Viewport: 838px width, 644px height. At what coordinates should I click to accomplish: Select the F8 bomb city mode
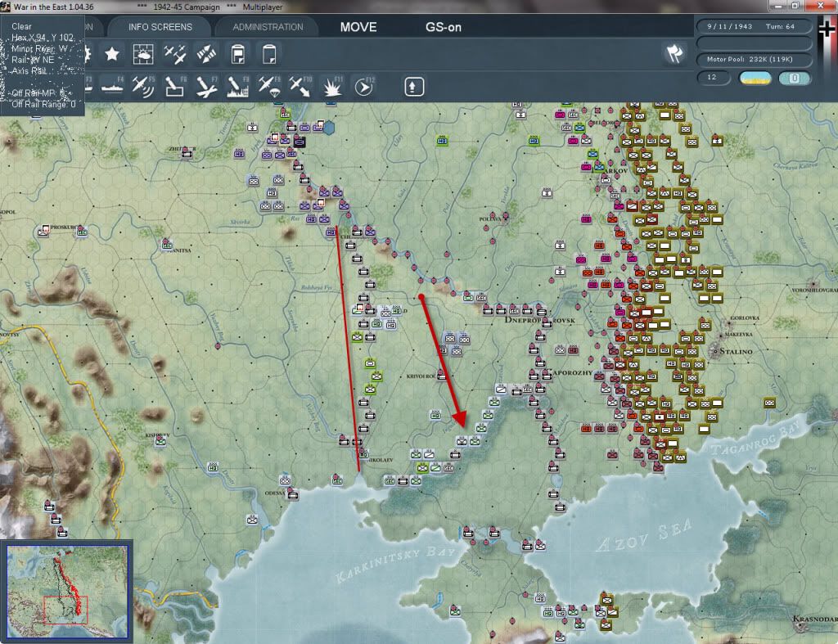pos(238,87)
